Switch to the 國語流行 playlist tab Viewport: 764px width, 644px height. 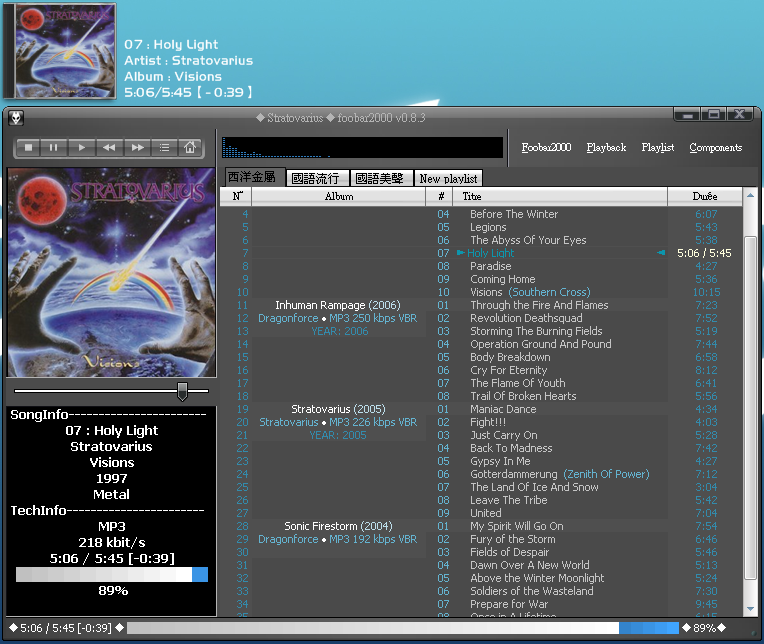click(317, 178)
